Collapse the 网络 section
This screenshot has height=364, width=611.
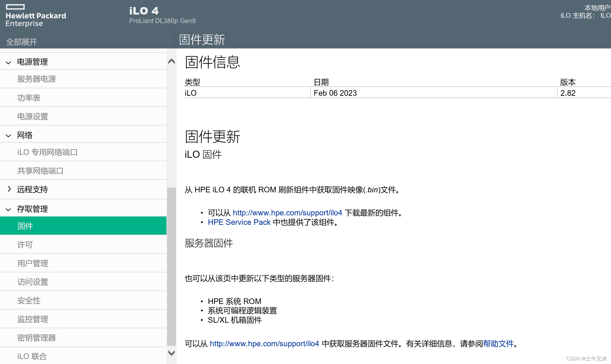[x=25, y=135]
